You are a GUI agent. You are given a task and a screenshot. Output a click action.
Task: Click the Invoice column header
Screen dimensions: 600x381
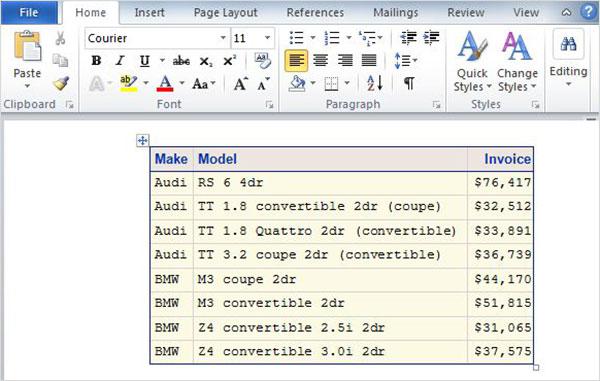click(501, 159)
